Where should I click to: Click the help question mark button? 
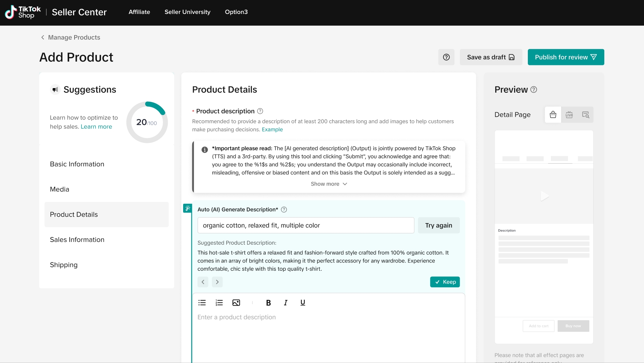pyautogui.click(x=446, y=57)
